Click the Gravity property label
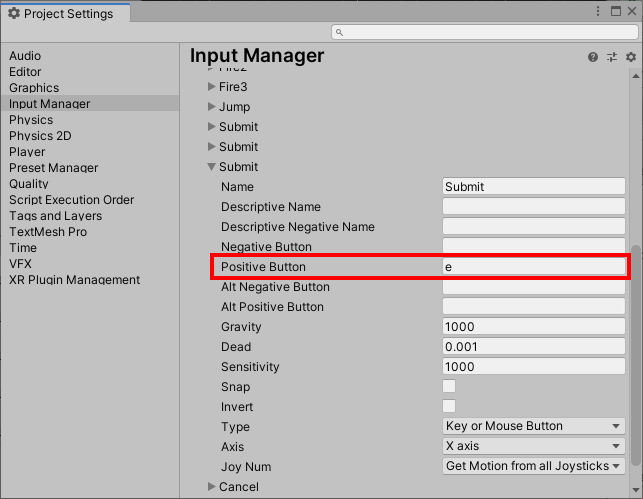 [241, 327]
